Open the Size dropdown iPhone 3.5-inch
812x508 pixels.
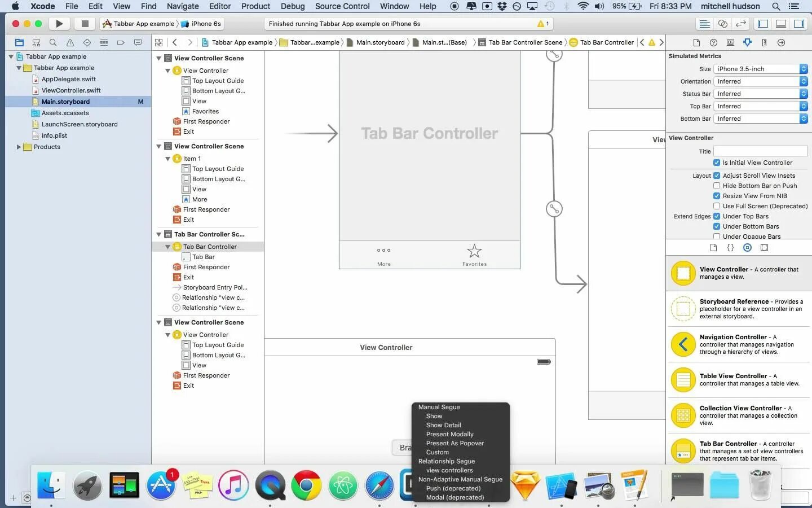[761, 69]
